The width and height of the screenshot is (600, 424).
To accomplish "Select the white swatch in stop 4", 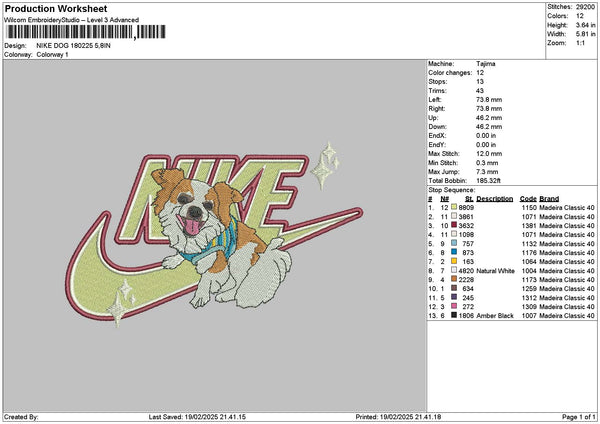I will pos(454,234).
